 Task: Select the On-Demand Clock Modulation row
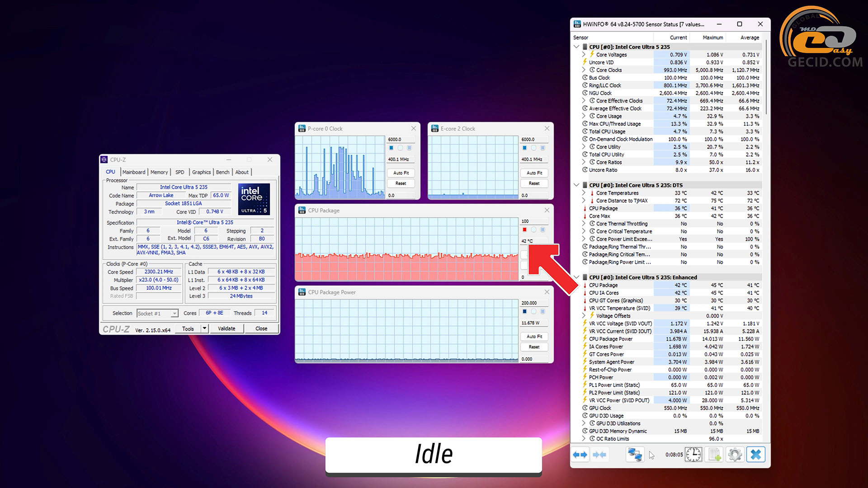(671, 139)
